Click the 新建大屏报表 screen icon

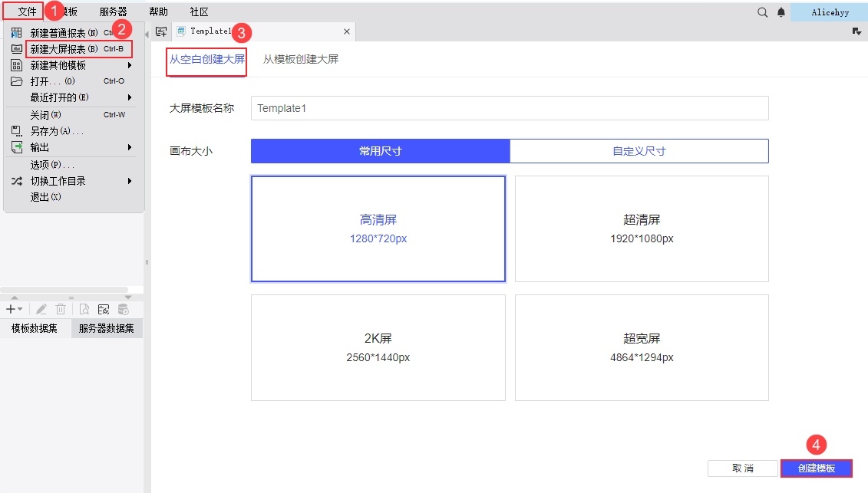(17, 49)
